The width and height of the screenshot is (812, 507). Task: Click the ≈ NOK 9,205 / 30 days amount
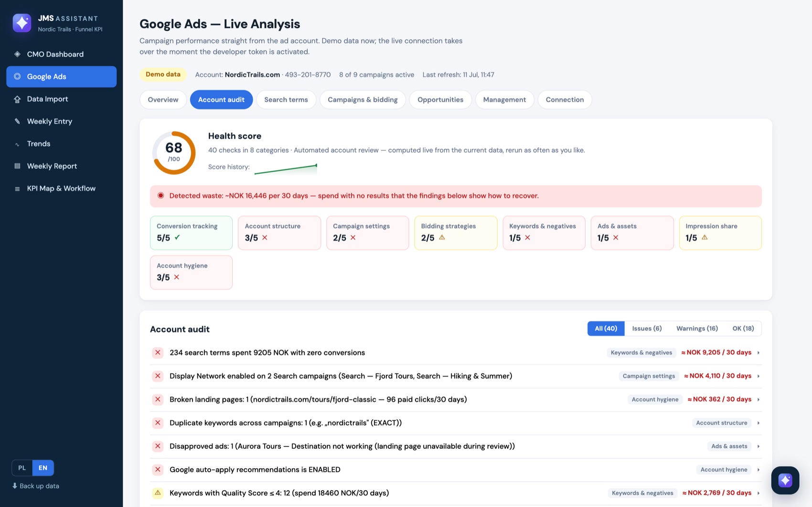(716, 353)
